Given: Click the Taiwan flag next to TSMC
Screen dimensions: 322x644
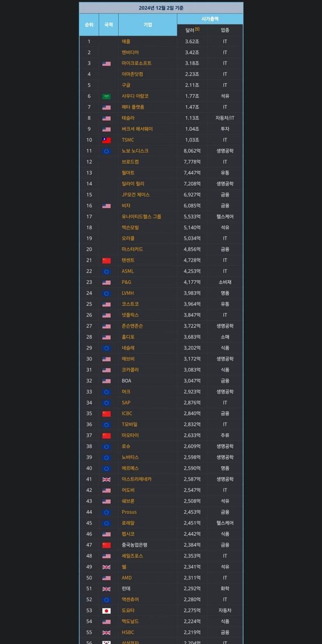Looking at the screenshot, I should coord(106,140).
